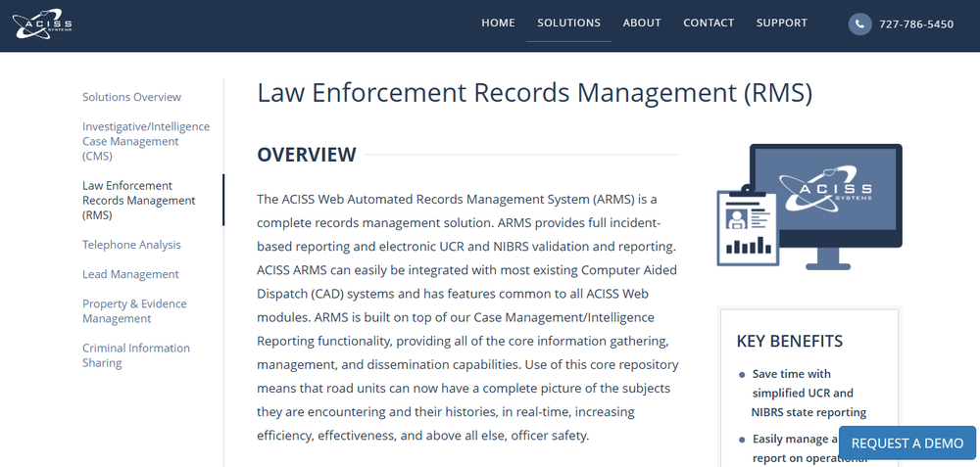Open Solutions Overview in the sidebar
Viewport: 980px width, 467px height.
tap(132, 97)
